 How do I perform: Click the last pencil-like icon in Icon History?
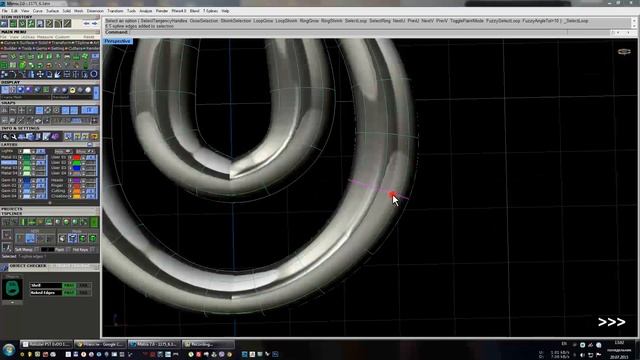[67, 24]
